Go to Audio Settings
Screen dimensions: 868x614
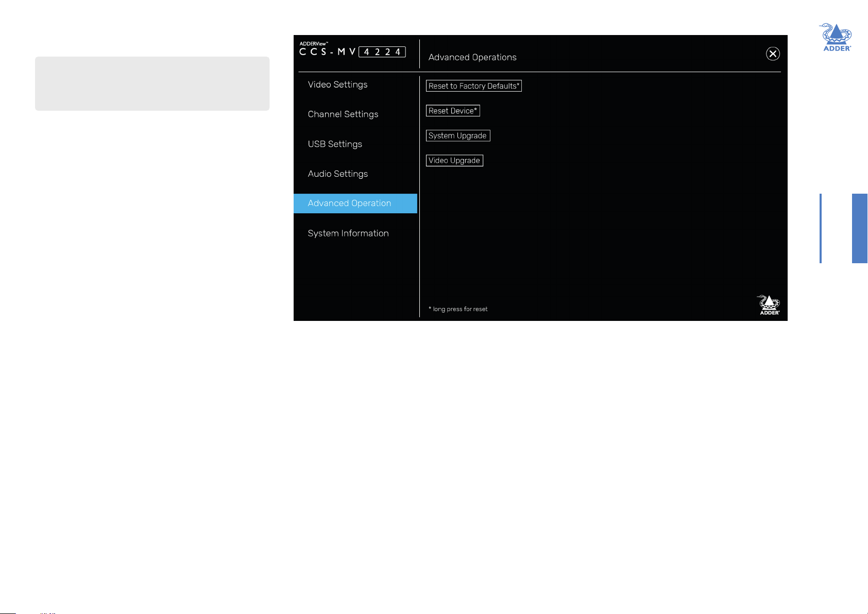point(338,174)
